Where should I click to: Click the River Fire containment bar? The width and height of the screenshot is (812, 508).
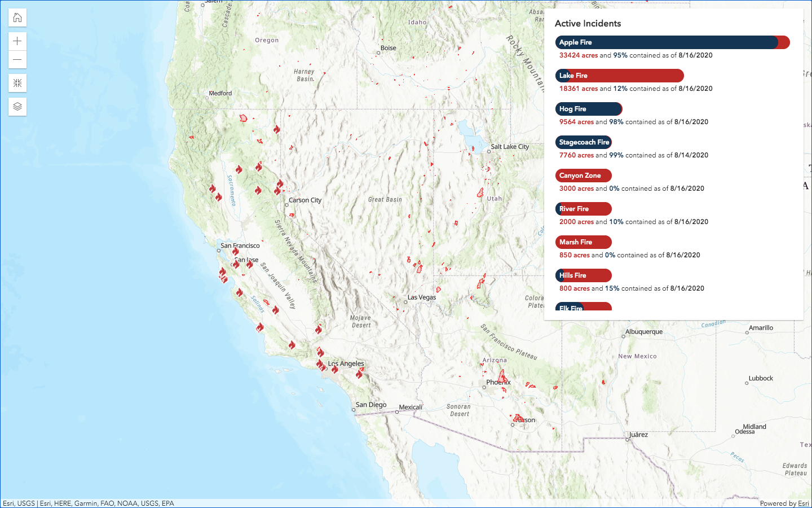[x=584, y=209]
